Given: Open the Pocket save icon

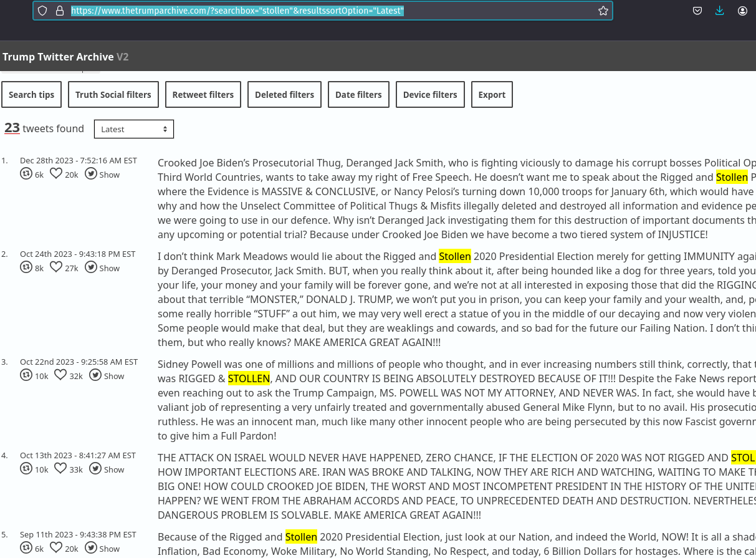Looking at the screenshot, I should point(697,11).
